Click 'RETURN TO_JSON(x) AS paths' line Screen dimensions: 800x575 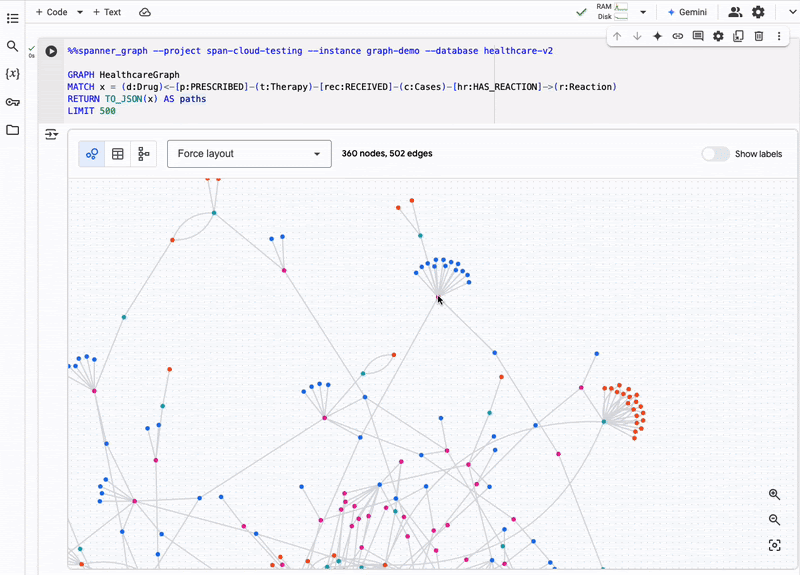(x=137, y=99)
